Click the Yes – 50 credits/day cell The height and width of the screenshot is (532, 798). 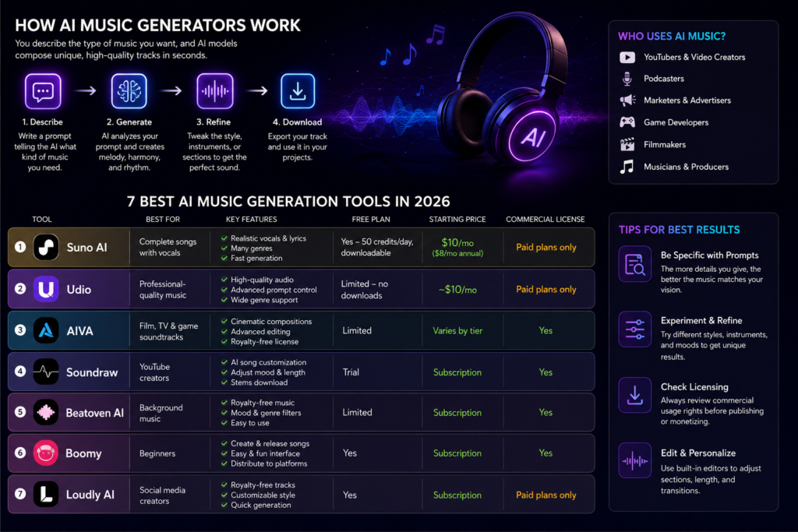pos(377,247)
